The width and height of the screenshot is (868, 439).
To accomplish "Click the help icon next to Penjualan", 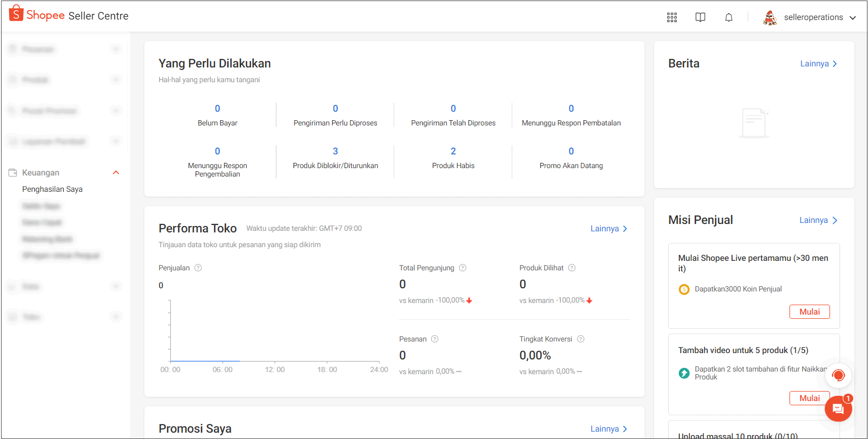I will tap(198, 268).
